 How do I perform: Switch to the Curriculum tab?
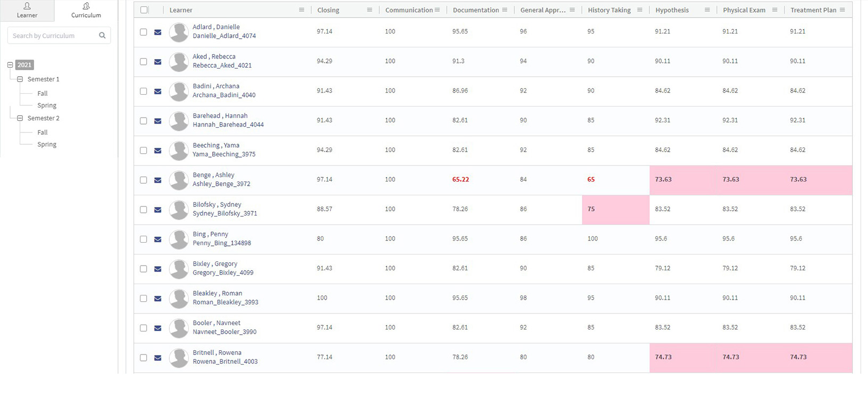86,10
